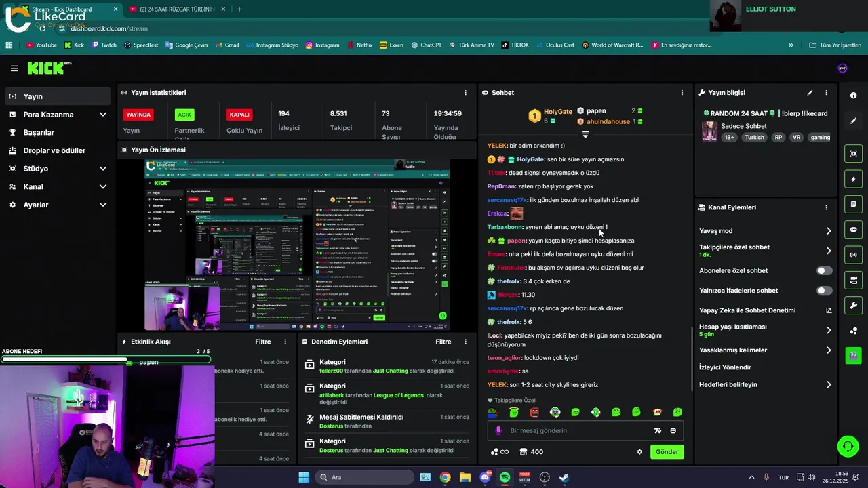868x488 pixels.
Task: Click İzleyici Yönlendir option
Action: point(725,367)
